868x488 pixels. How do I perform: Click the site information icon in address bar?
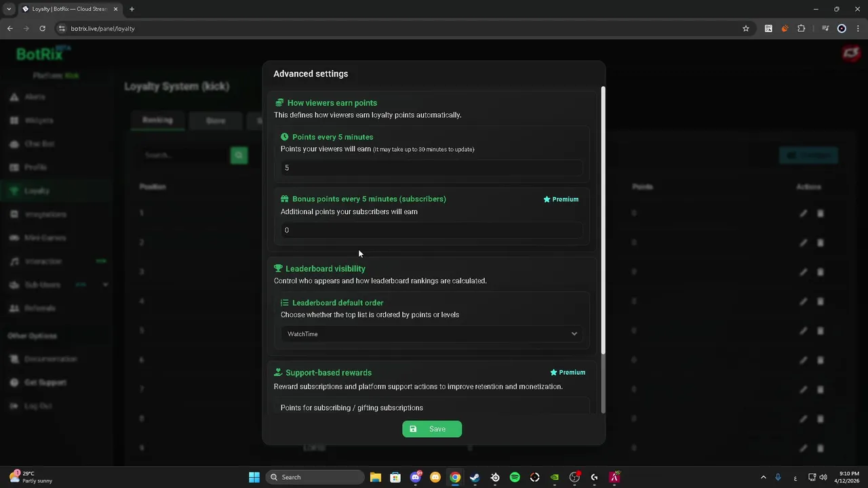click(x=62, y=28)
